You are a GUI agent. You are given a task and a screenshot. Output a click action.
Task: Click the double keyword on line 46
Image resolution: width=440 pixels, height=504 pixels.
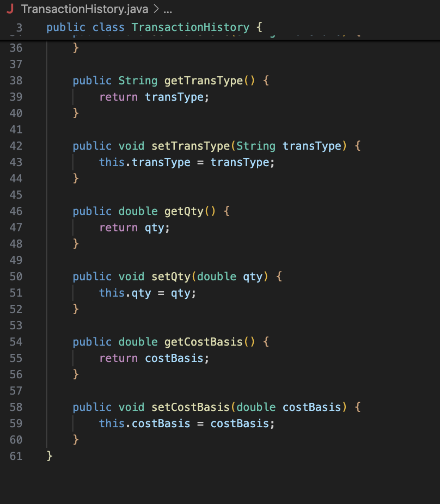tap(138, 211)
